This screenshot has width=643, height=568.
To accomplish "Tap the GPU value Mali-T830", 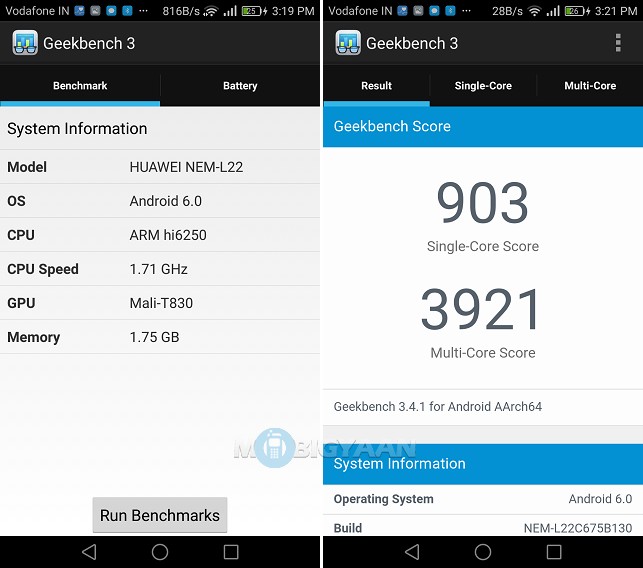I will click(x=161, y=303).
